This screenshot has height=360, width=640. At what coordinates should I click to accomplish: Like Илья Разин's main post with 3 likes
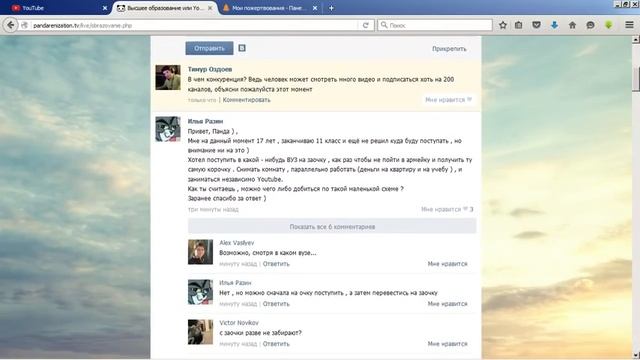pos(447,209)
